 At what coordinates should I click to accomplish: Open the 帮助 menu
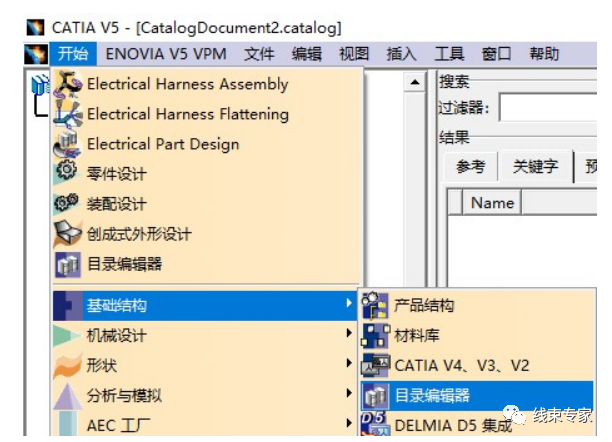point(544,54)
